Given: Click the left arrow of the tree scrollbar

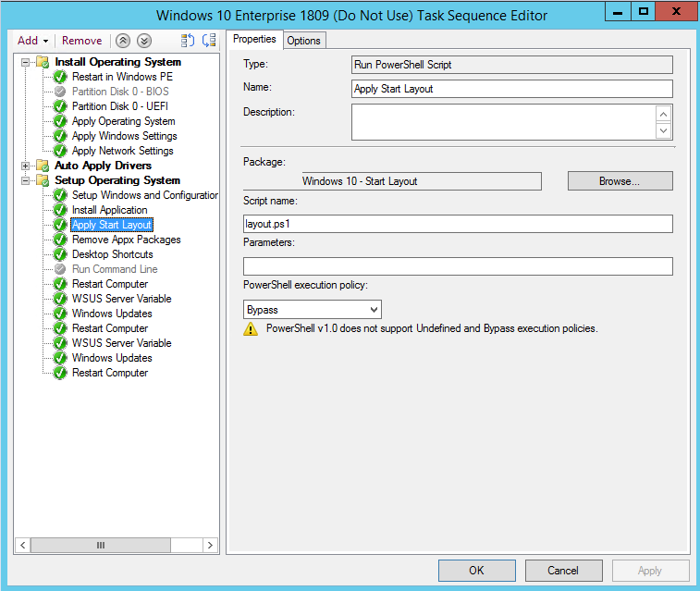Looking at the screenshot, I should pos(23,545).
